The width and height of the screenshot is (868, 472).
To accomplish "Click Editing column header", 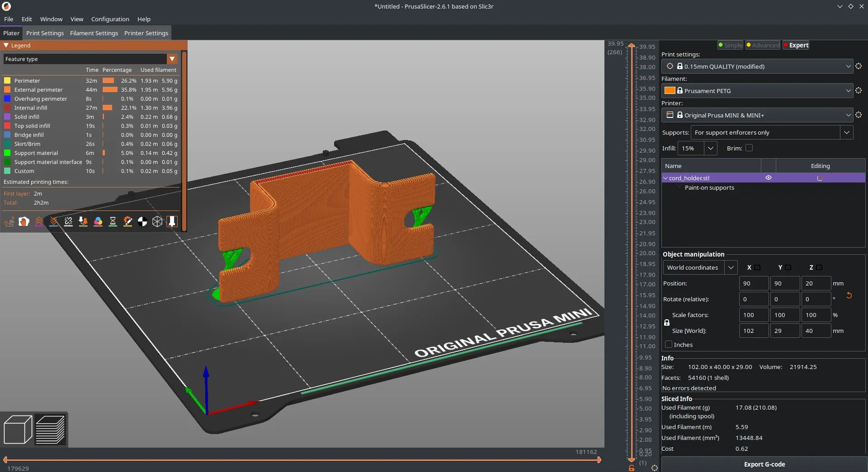I will 820,166.
